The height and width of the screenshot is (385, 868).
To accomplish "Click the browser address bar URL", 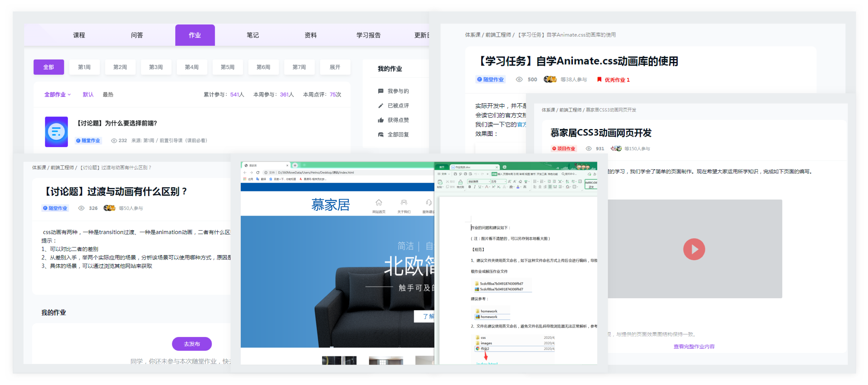I will pos(316,172).
